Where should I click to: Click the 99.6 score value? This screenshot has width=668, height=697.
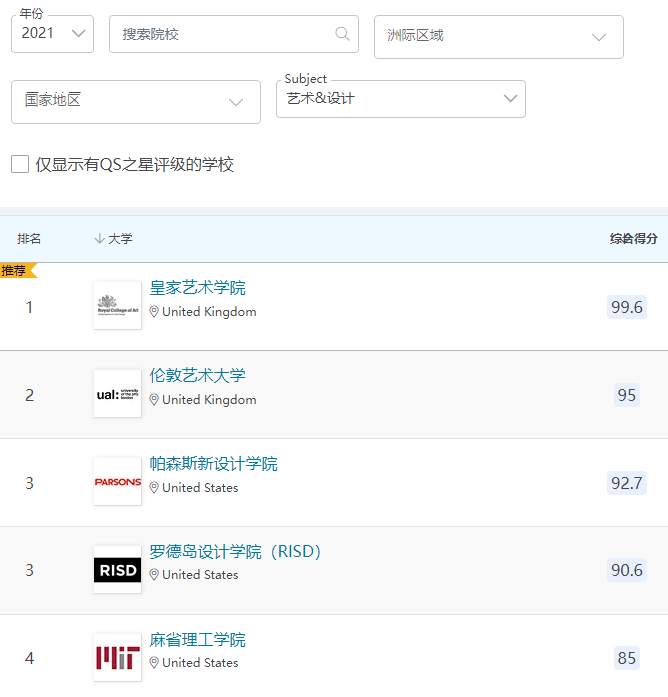pyautogui.click(x=627, y=307)
